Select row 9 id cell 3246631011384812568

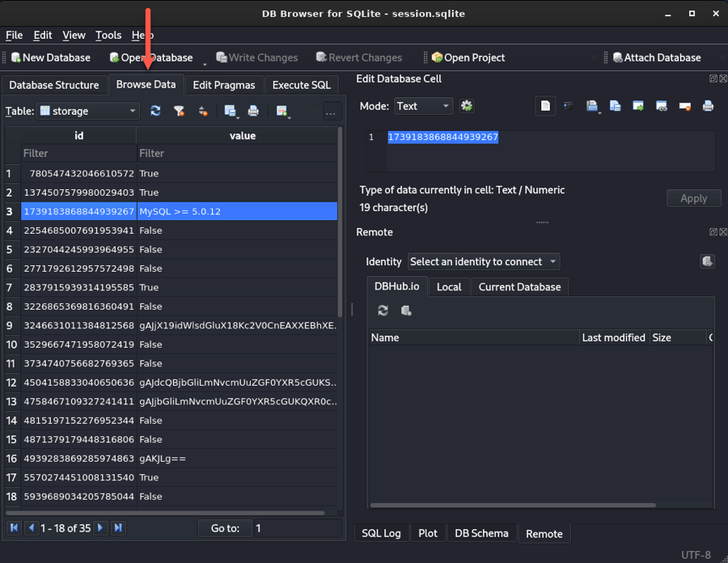79,325
